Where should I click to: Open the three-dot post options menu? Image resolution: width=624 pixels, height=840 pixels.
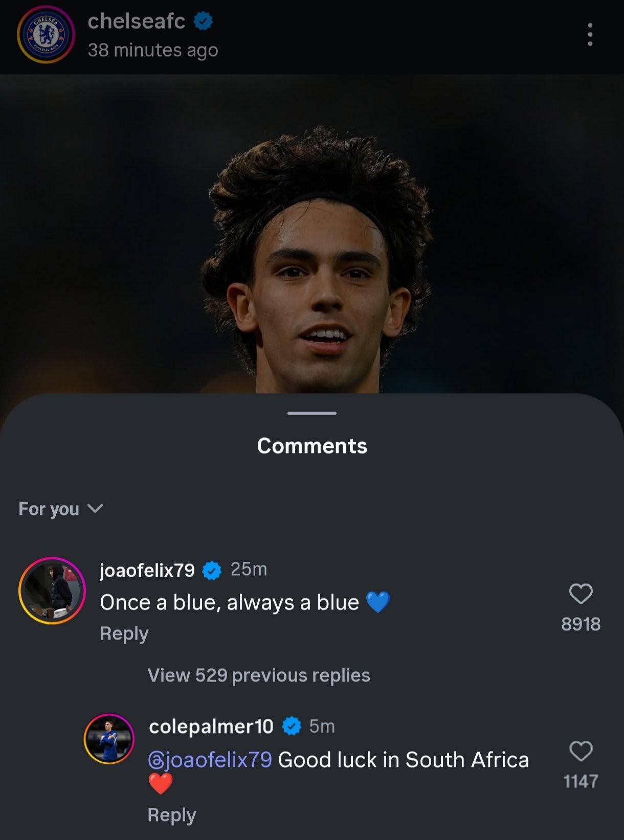pos(590,35)
